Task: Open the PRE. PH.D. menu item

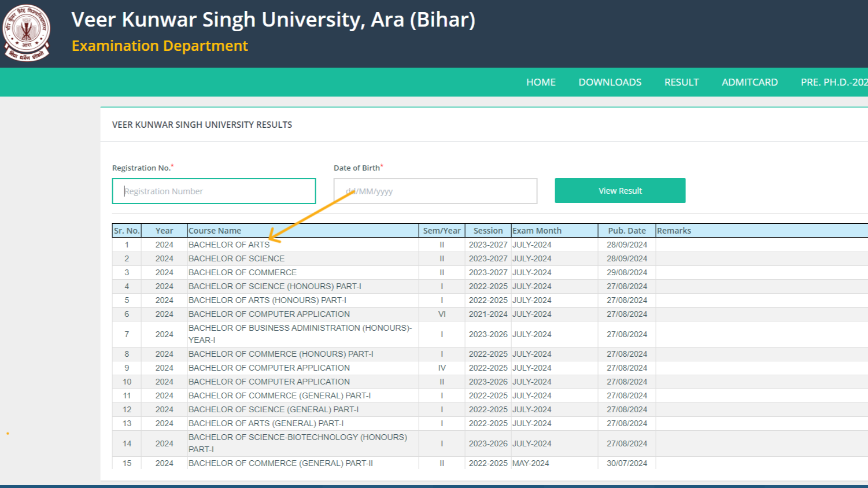Action: tap(834, 82)
